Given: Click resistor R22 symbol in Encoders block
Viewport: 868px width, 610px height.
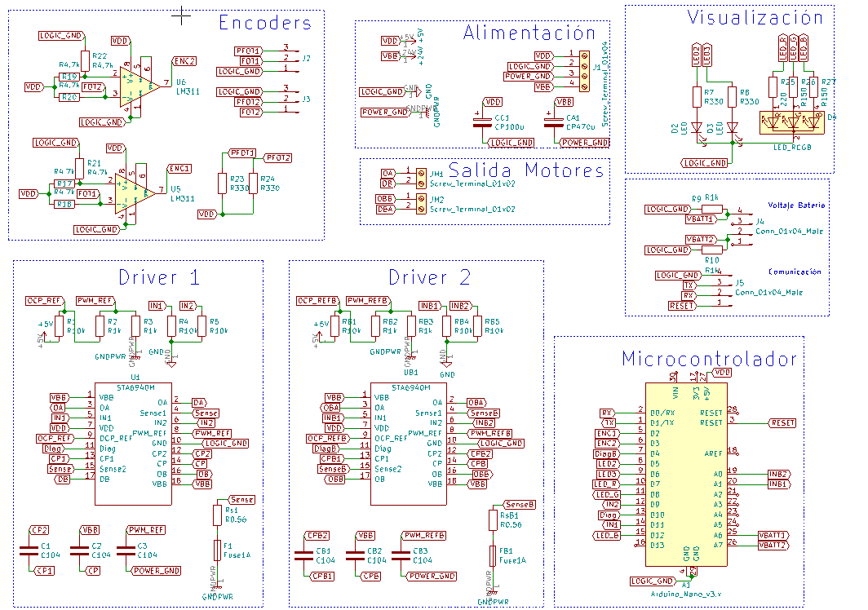Looking at the screenshot, I should (x=85, y=60).
